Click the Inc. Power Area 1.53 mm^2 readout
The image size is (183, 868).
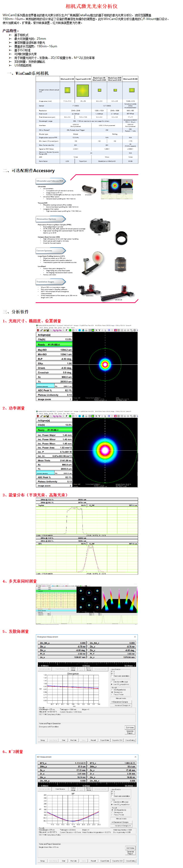[54, 448]
